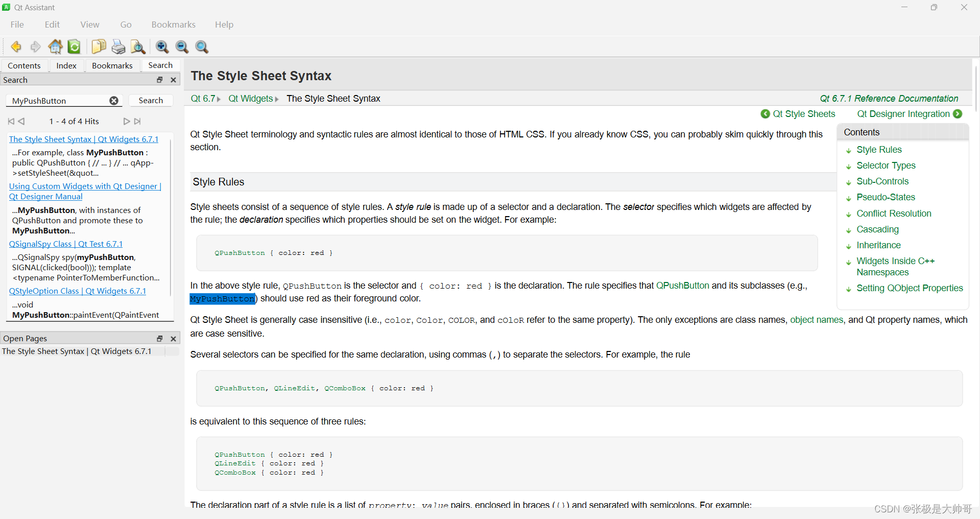Open QStyleOption Class search result

[78, 291]
